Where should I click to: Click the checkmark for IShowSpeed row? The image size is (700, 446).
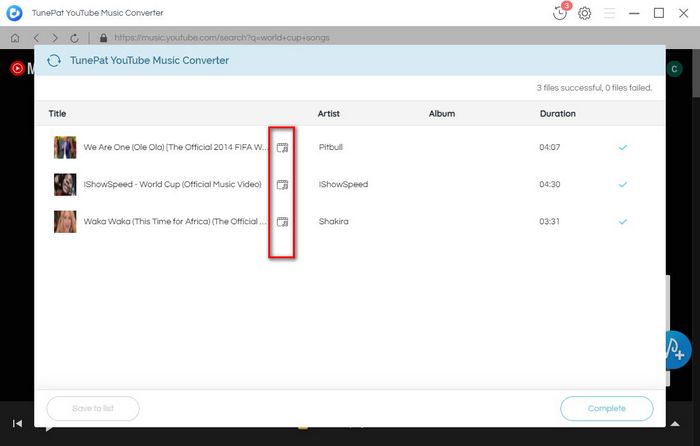click(x=623, y=184)
